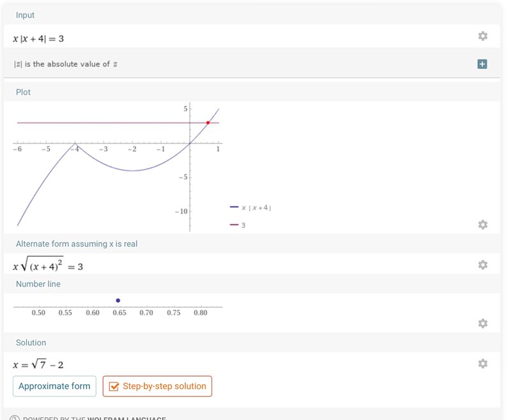Click the blue dot on the number line
511x420 pixels.
(x=118, y=300)
